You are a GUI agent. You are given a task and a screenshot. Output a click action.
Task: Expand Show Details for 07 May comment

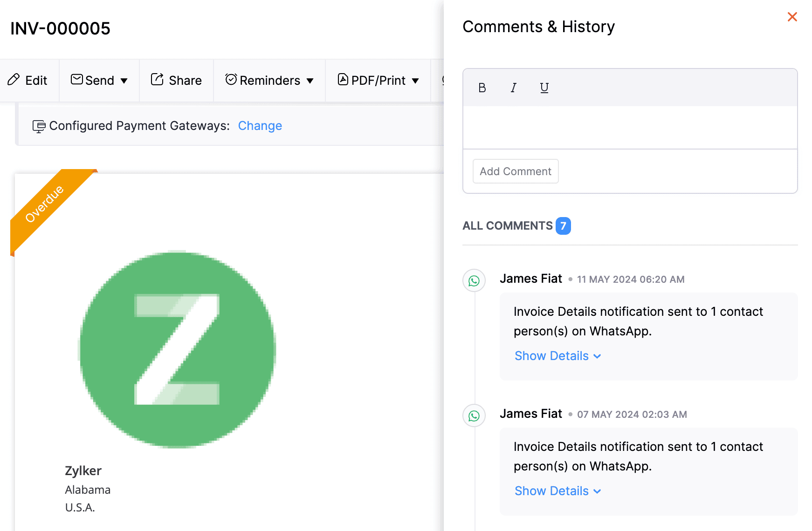coord(557,491)
